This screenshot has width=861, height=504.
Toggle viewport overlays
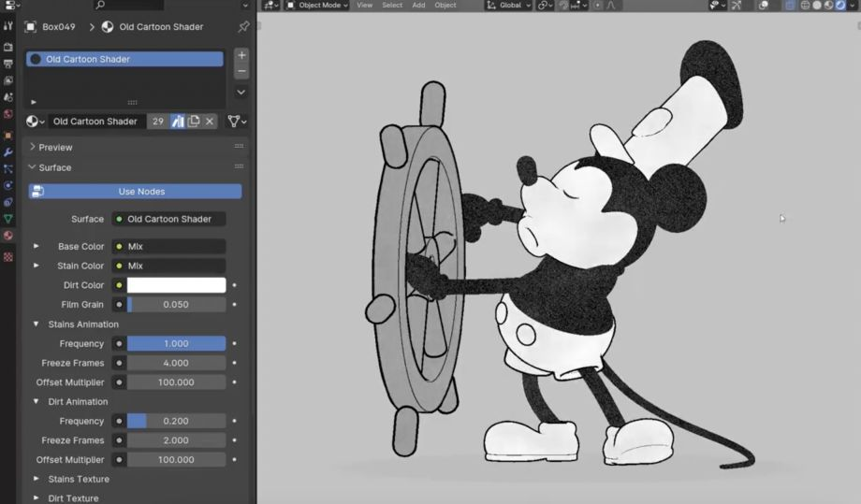764,5
